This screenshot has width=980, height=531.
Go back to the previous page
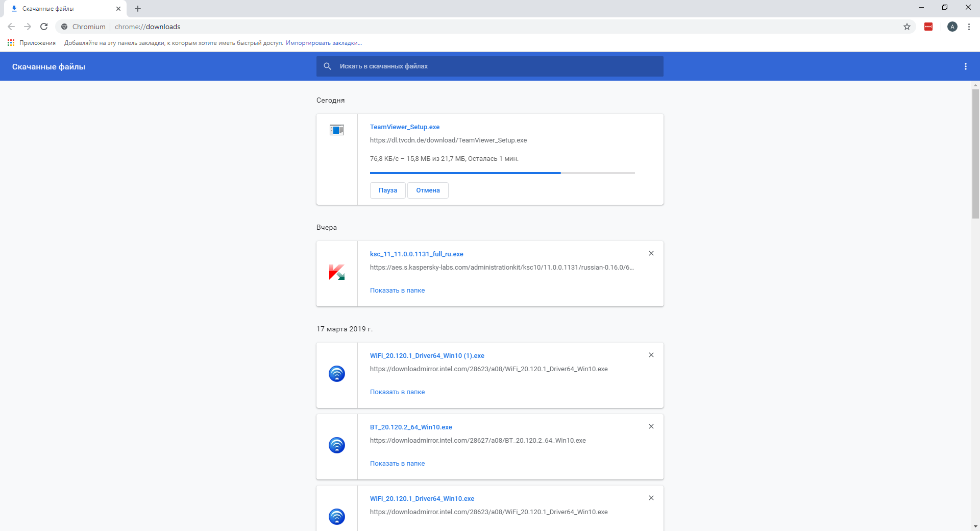[x=11, y=27]
